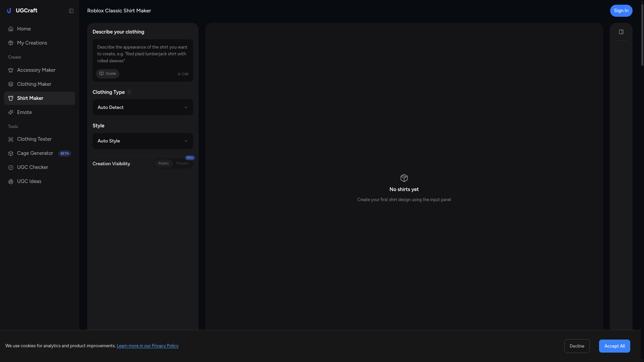Decline cookies
Viewport: 644px width, 362px height.
point(577,346)
